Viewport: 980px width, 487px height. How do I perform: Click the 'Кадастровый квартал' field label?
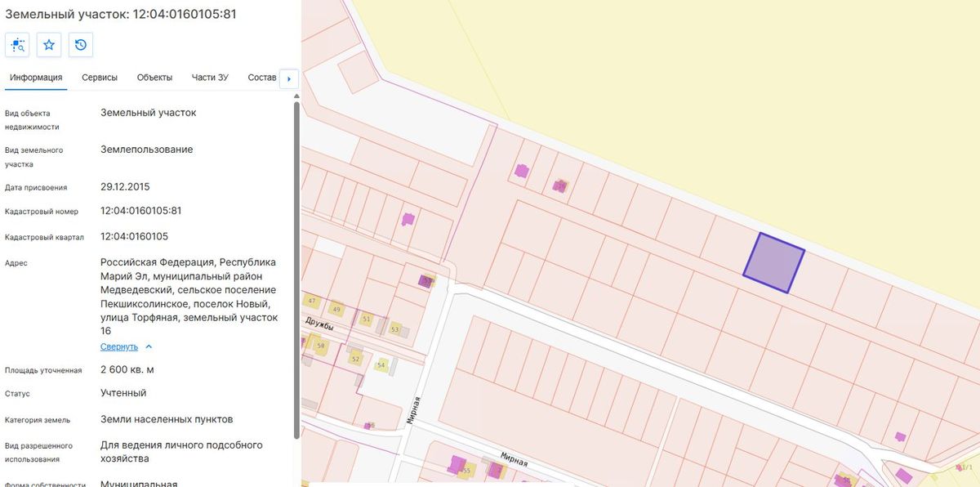pos(45,237)
